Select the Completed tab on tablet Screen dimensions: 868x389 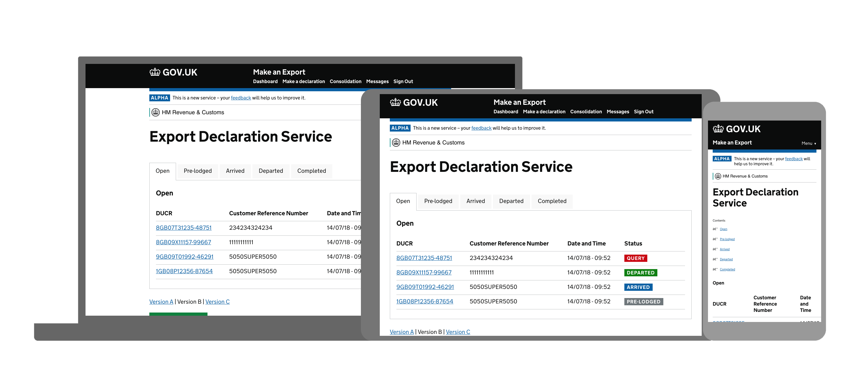click(552, 201)
